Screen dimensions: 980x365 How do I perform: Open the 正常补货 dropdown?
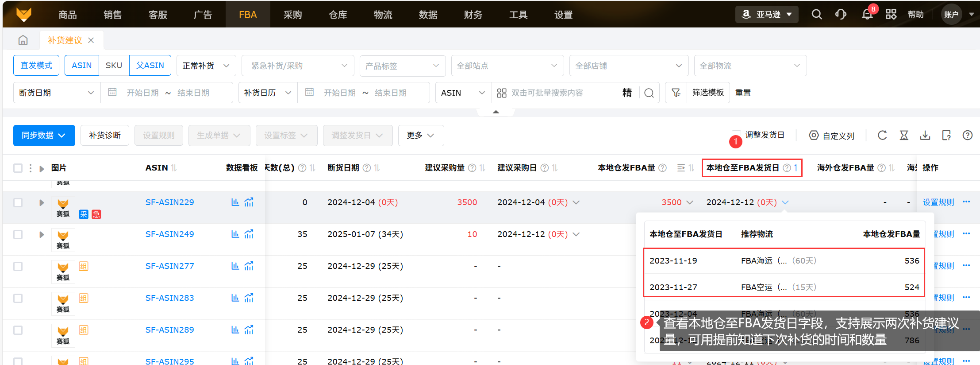coord(206,66)
